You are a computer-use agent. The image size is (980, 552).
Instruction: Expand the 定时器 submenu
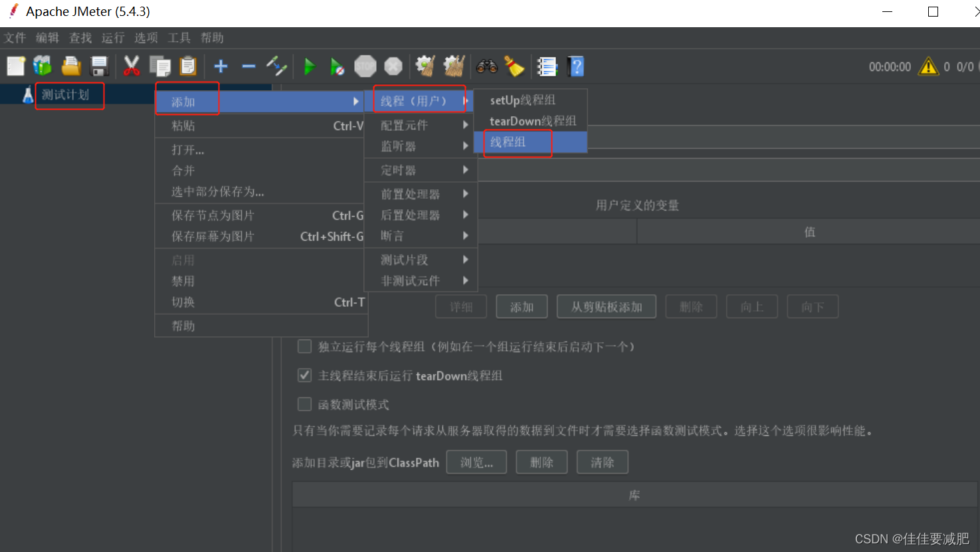pos(419,170)
